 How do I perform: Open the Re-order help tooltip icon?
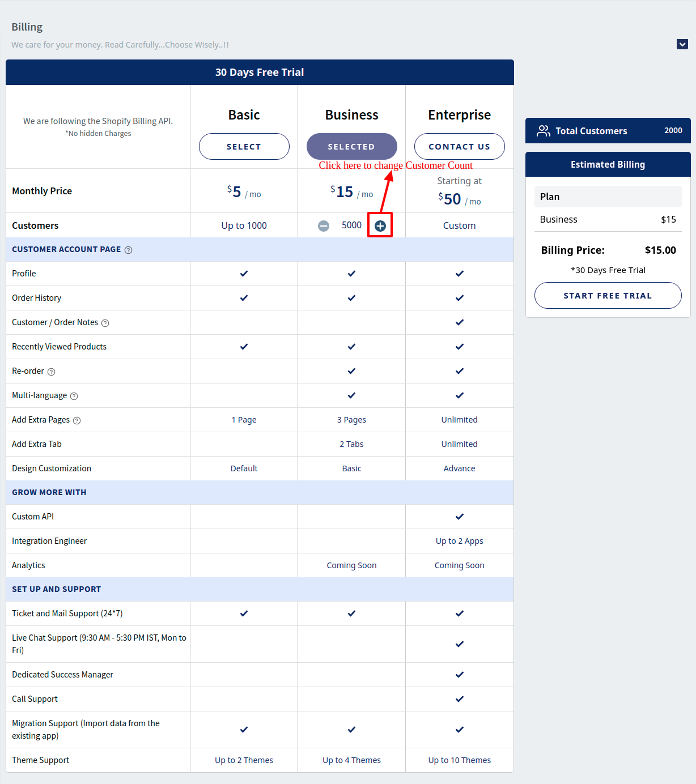[52, 372]
